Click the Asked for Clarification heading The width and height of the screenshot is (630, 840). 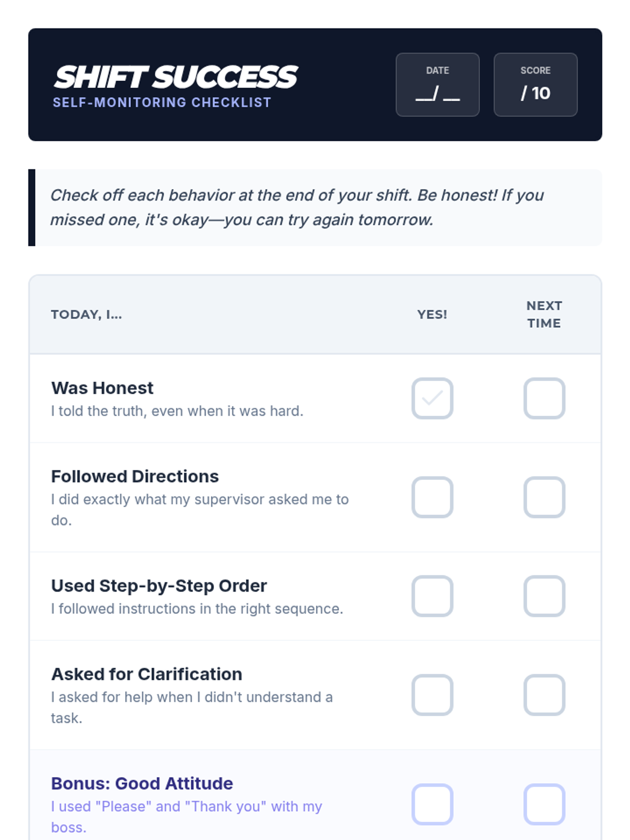pyautogui.click(x=147, y=674)
